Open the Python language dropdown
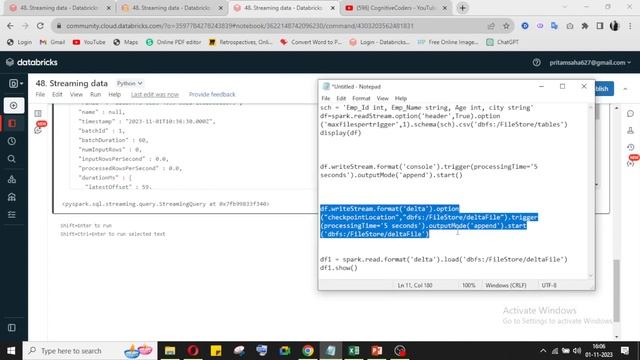Viewport: 640px width, 360px height. click(129, 83)
